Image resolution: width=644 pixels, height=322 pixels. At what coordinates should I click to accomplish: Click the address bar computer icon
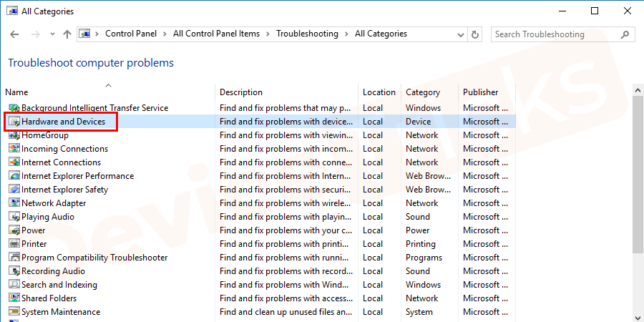[84, 34]
